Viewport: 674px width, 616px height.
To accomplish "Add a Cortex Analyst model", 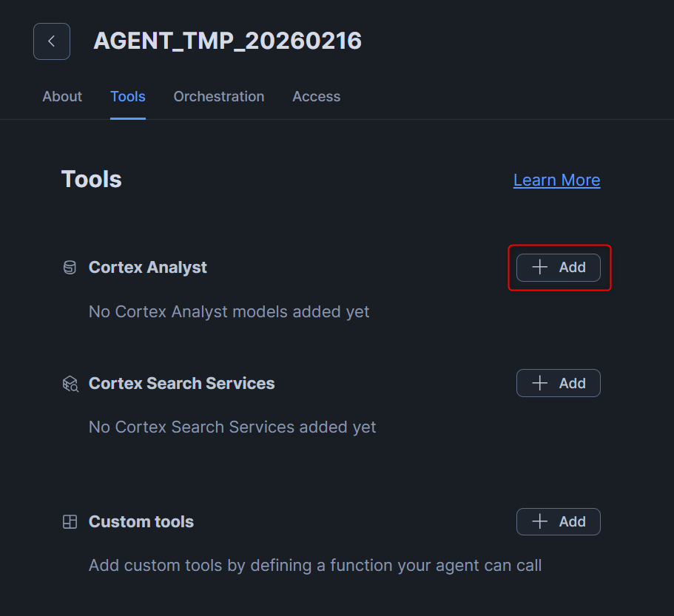I will pyautogui.click(x=559, y=268).
